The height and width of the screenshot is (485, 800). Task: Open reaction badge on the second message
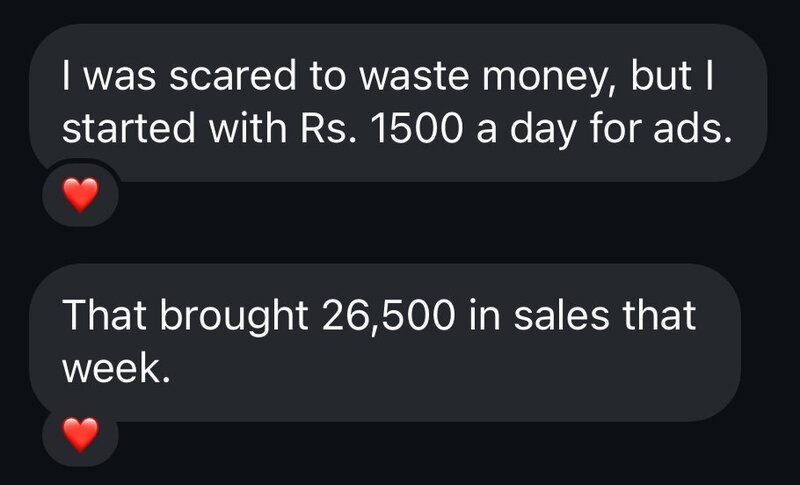[81, 436]
